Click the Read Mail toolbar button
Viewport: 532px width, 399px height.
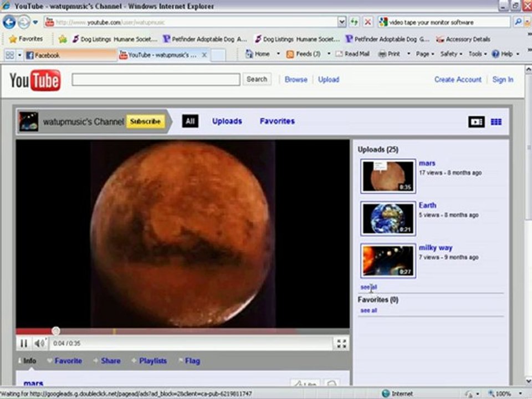tap(352, 54)
